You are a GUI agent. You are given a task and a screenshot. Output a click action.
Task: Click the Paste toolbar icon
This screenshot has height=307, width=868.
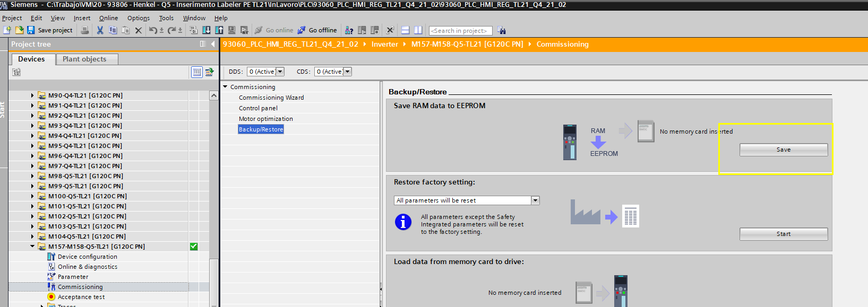click(x=125, y=30)
